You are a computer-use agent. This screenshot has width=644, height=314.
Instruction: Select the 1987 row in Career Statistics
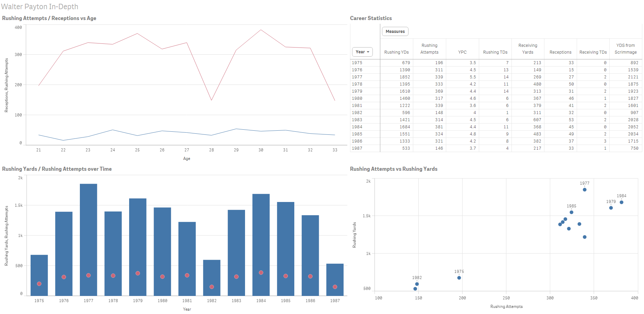(496, 148)
